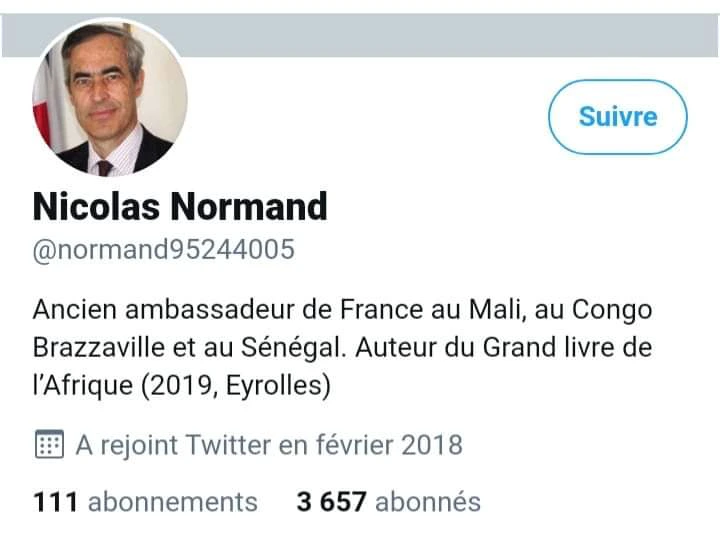Image resolution: width=720 pixels, height=542 pixels.
Task: Click the Suivre follow button
Action: point(617,116)
